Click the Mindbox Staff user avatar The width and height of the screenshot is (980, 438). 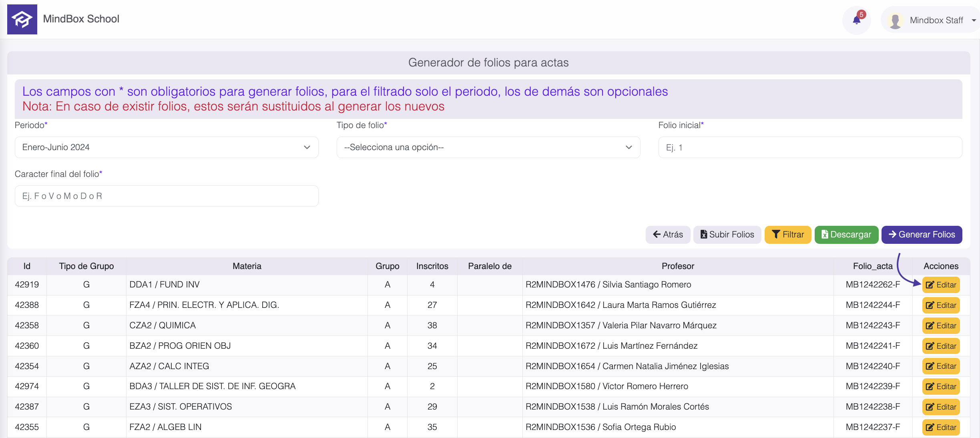pos(895,20)
